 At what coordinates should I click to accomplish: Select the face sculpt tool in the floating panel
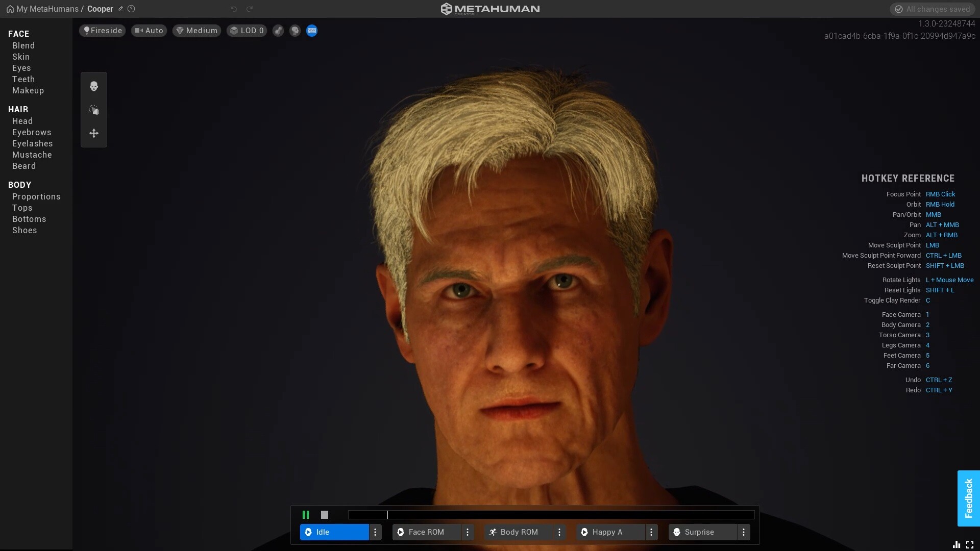coord(94,86)
